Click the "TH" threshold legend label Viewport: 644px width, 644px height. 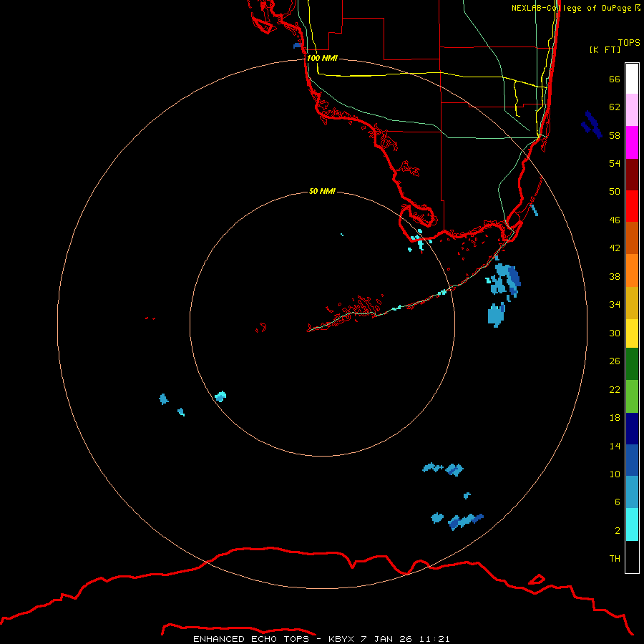point(615,559)
